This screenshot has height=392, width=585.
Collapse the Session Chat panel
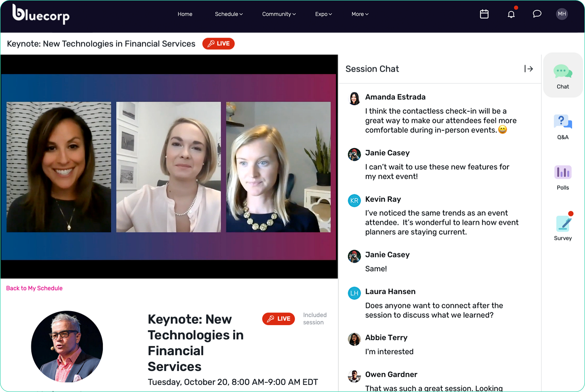point(529,69)
